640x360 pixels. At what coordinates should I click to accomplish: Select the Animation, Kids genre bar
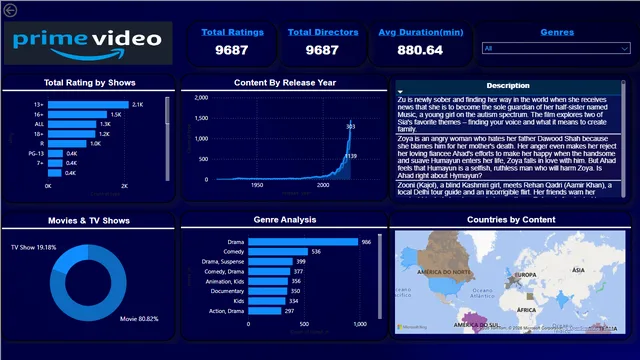coord(268,281)
